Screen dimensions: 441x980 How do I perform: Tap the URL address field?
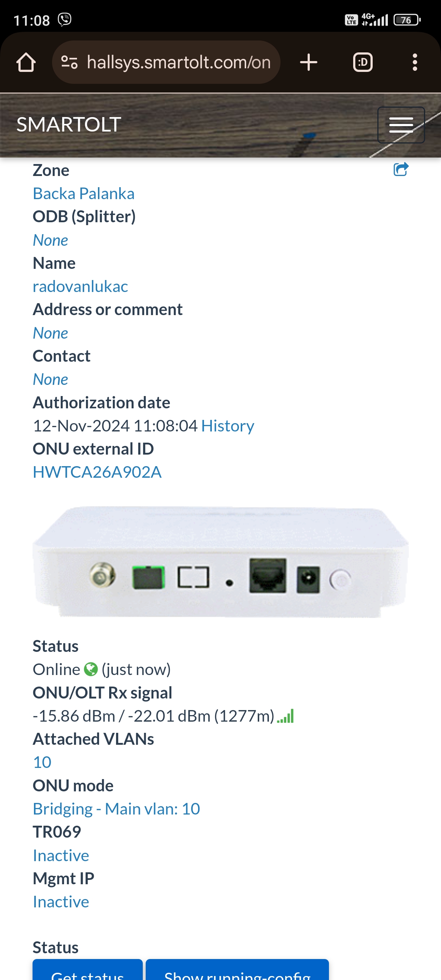[166, 63]
